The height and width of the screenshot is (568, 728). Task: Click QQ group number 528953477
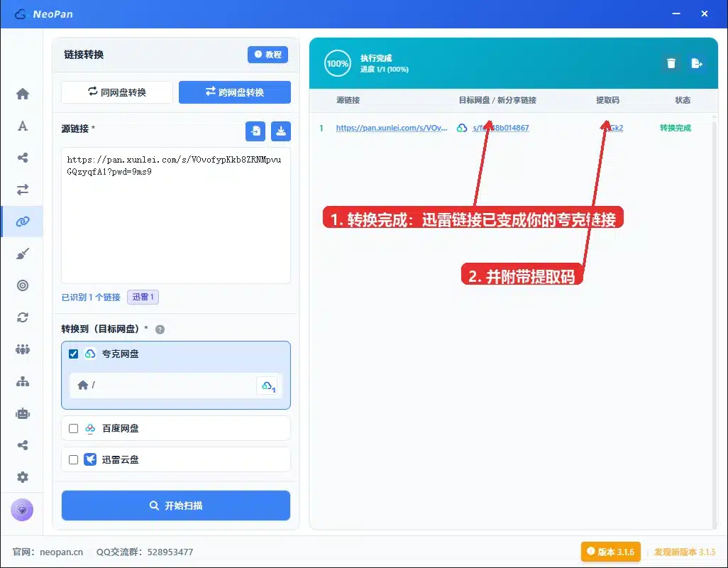[x=170, y=552]
